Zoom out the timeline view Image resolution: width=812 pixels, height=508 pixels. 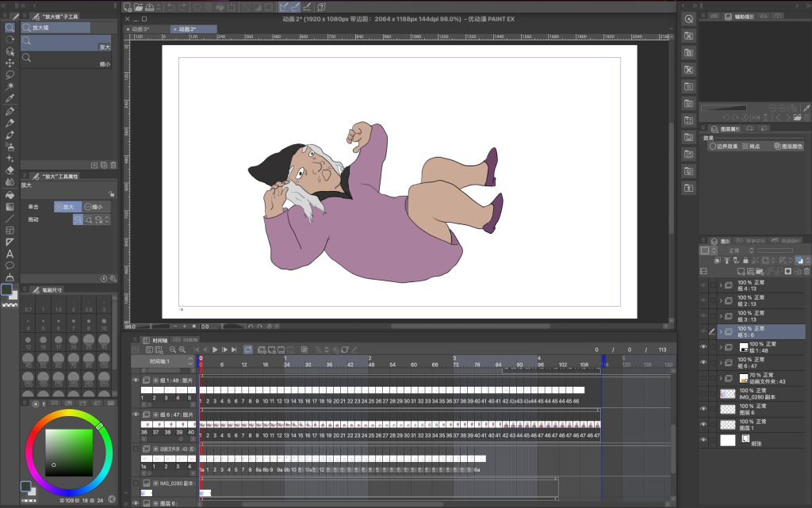tap(173, 349)
